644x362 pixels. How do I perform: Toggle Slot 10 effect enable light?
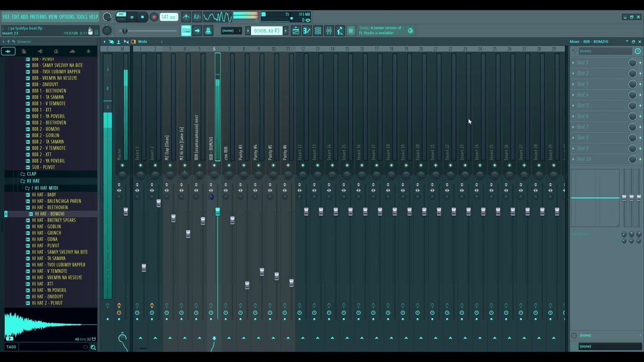coord(640,159)
